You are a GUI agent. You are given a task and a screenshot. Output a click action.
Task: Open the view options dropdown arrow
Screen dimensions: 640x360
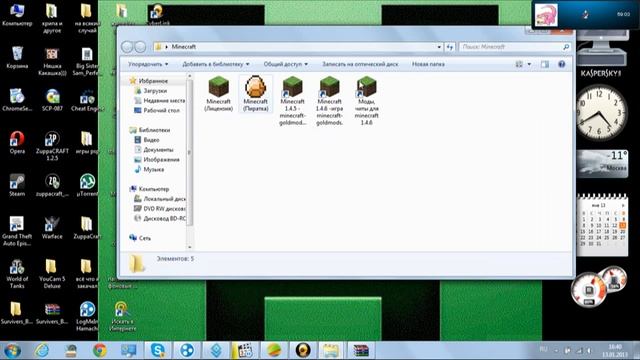(529, 64)
